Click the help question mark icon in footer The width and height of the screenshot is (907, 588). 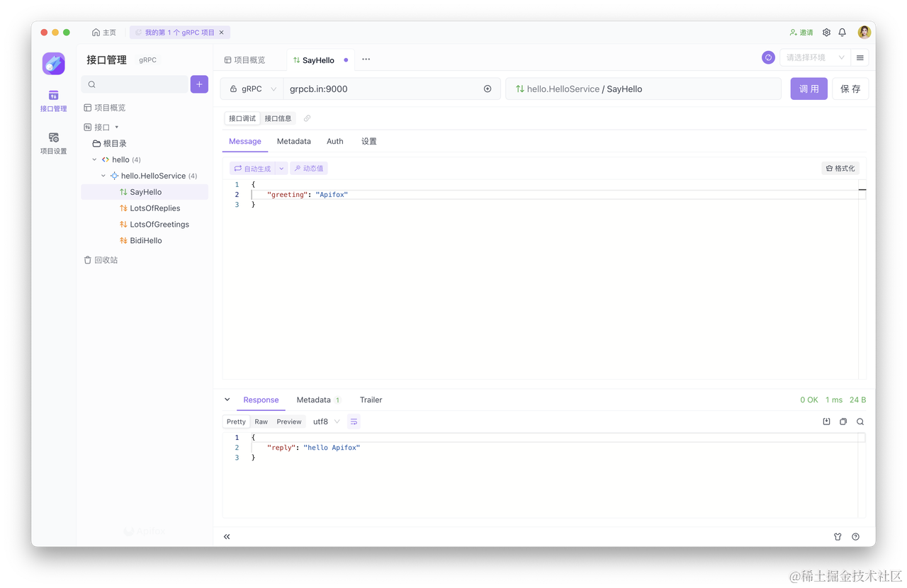(855, 537)
